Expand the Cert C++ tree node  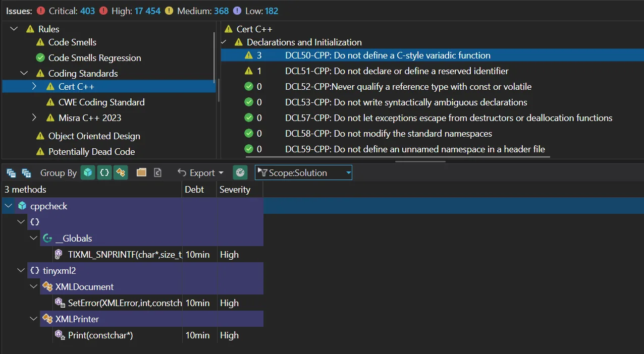click(x=34, y=86)
